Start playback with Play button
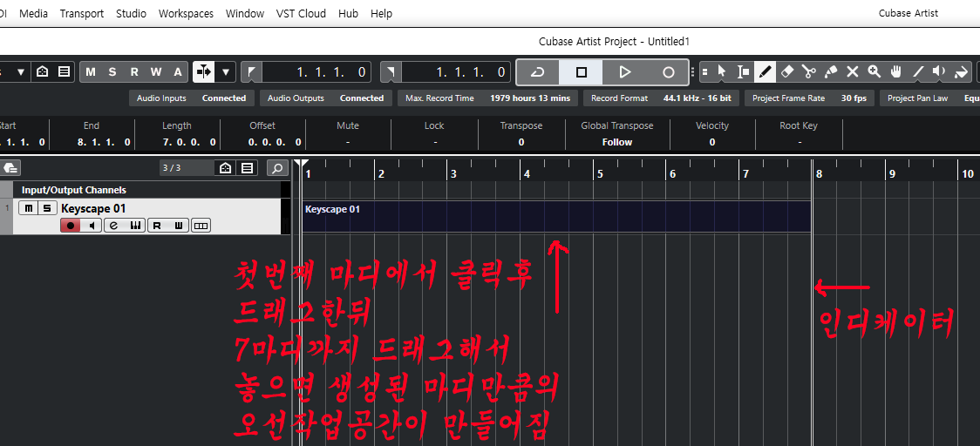This screenshot has width=980, height=446. coord(624,72)
